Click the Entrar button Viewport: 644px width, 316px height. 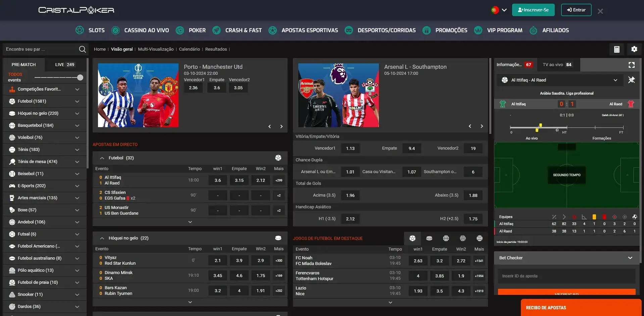click(576, 10)
